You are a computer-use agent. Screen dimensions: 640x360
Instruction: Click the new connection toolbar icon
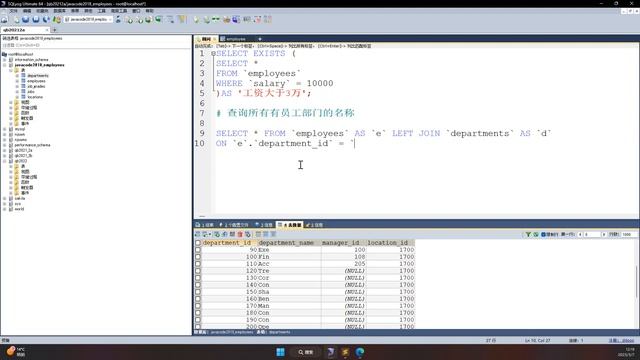pyautogui.click(x=4, y=20)
